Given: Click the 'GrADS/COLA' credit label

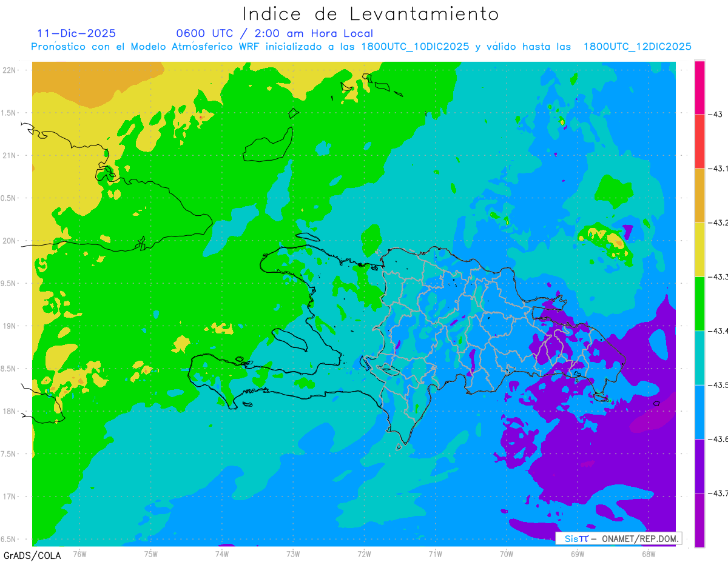Looking at the screenshot, I should click(x=32, y=555).
